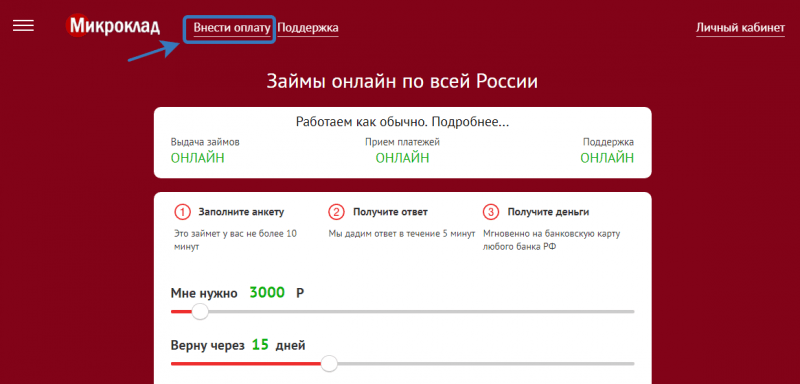Open the Внести оплату link
The height and width of the screenshot is (384, 800).
(232, 28)
